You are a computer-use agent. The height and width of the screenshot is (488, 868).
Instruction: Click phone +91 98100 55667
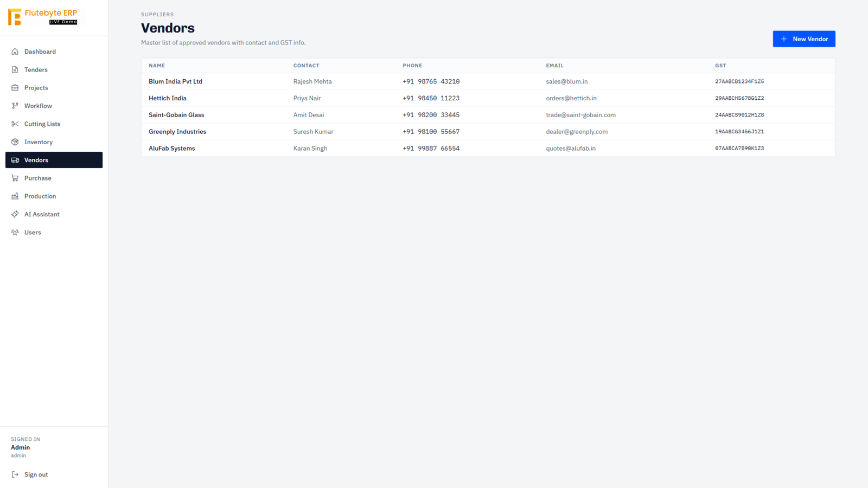pyautogui.click(x=431, y=132)
